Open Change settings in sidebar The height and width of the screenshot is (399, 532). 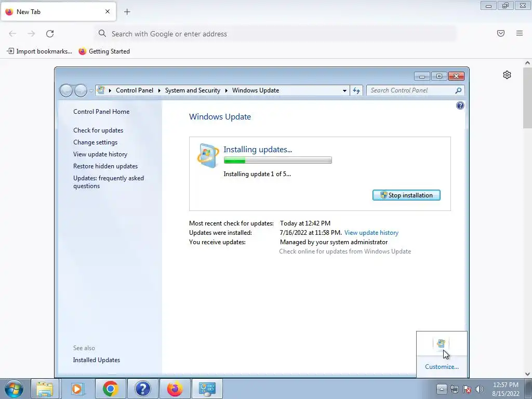pos(96,142)
